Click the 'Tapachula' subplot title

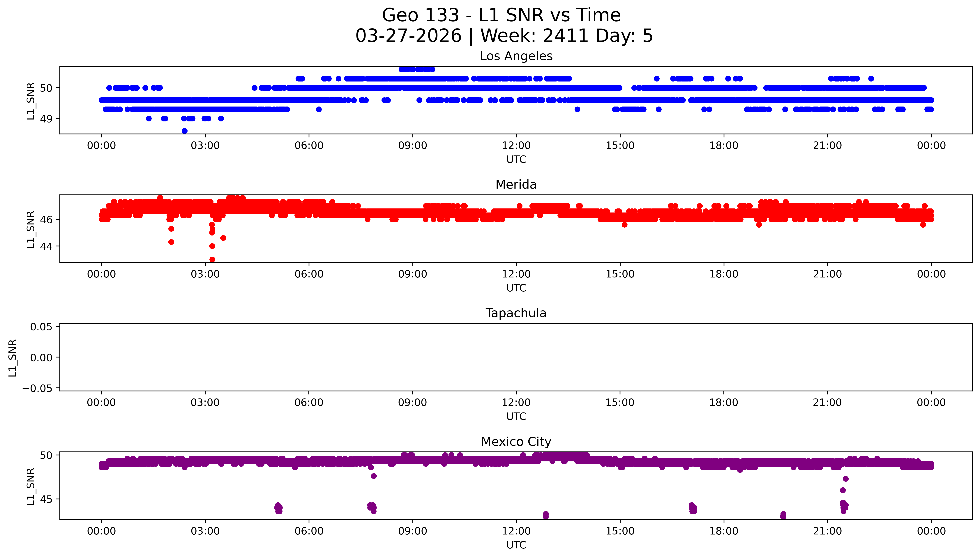point(516,313)
